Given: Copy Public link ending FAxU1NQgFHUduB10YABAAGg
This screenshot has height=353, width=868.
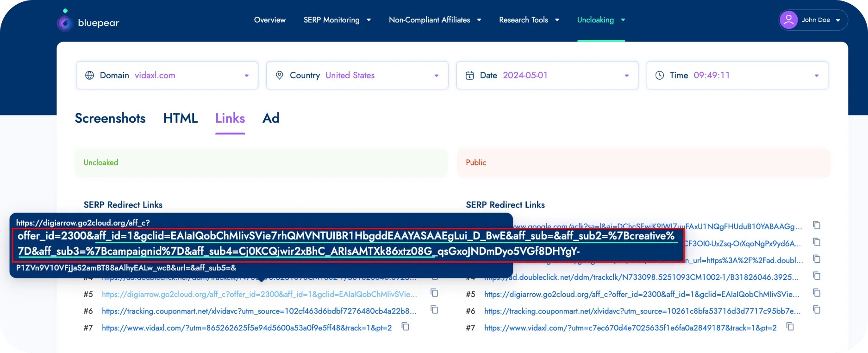Looking at the screenshot, I should [817, 225].
